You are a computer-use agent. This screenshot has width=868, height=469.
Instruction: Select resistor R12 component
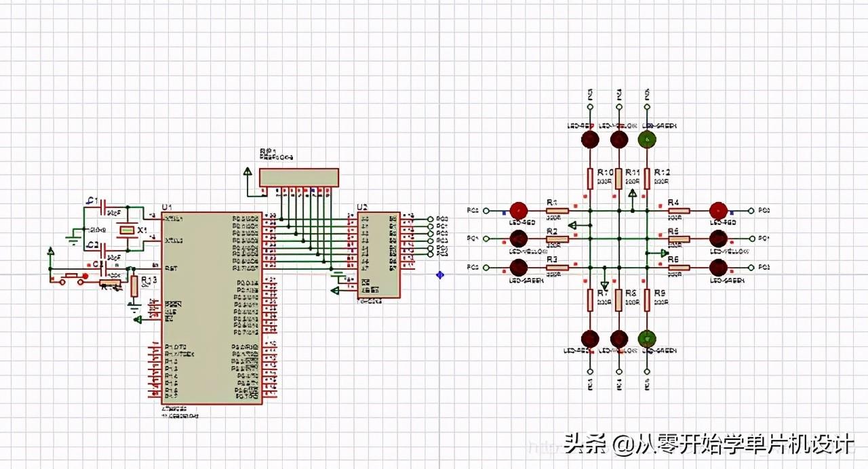647,178
